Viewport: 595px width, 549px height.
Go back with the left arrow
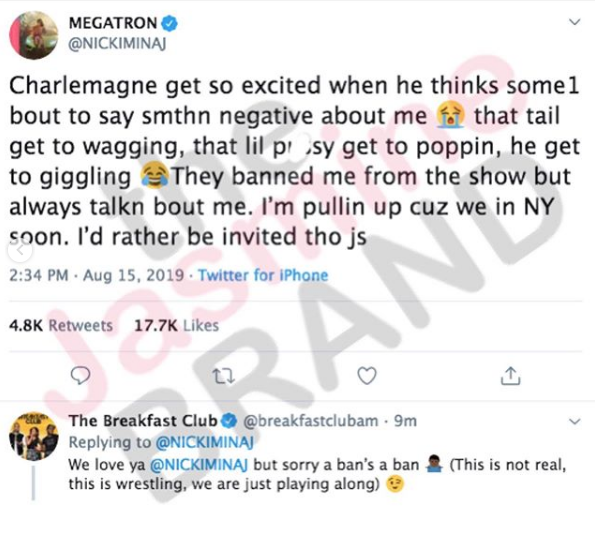[20, 250]
